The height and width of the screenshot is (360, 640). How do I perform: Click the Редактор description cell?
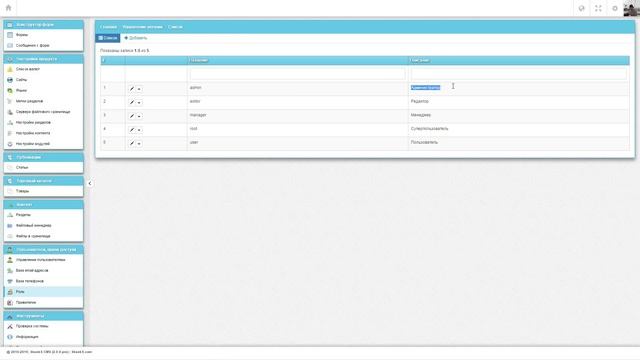519,101
